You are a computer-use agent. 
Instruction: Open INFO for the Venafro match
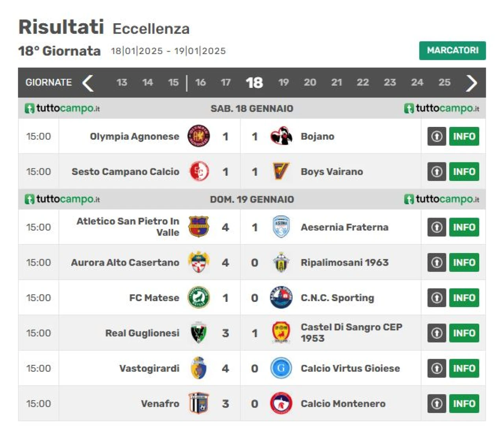coord(464,404)
